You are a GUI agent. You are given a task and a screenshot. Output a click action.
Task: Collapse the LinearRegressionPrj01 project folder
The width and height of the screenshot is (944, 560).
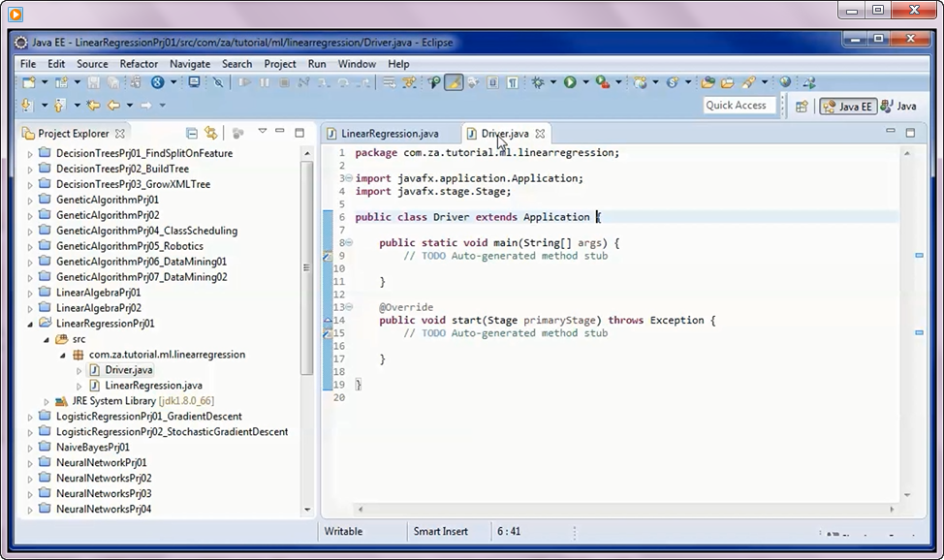29,323
